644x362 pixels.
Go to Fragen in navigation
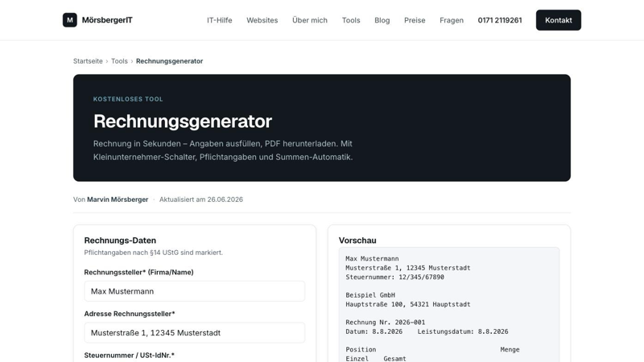point(452,20)
